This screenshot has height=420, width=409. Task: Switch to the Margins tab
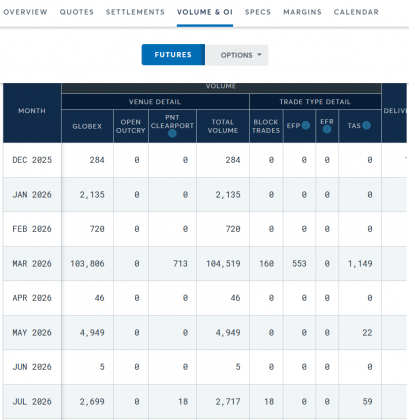tap(302, 12)
